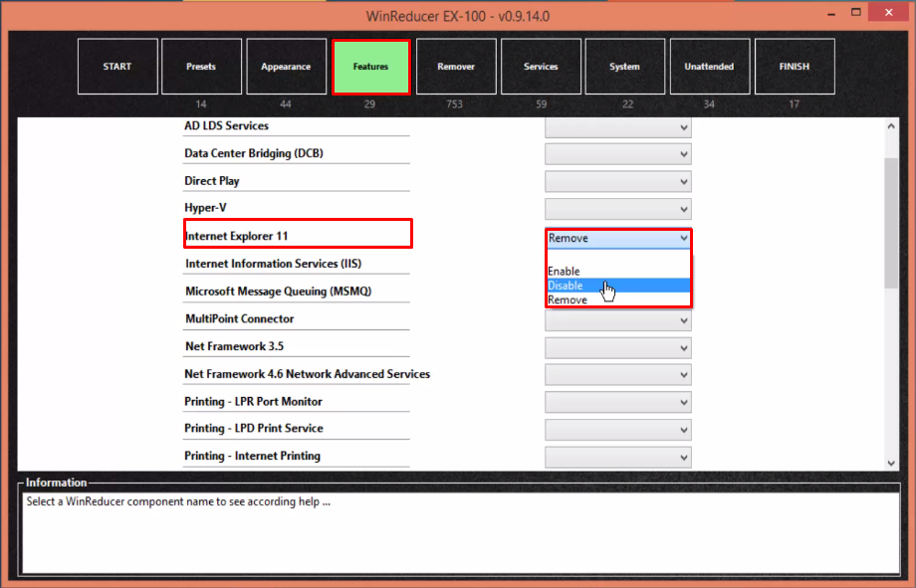This screenshot has height=588, width=916.
Task: Click the vertical scrollbar thumb of features list
Action: point(891,223)
